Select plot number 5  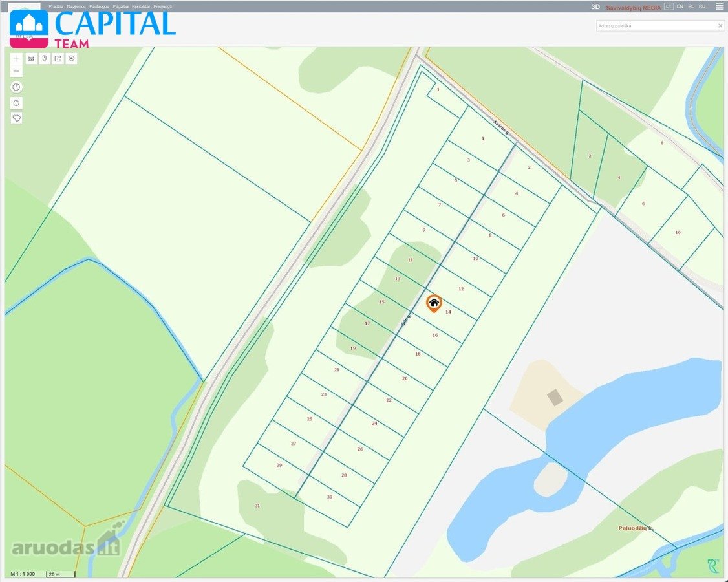coord(455,180)
